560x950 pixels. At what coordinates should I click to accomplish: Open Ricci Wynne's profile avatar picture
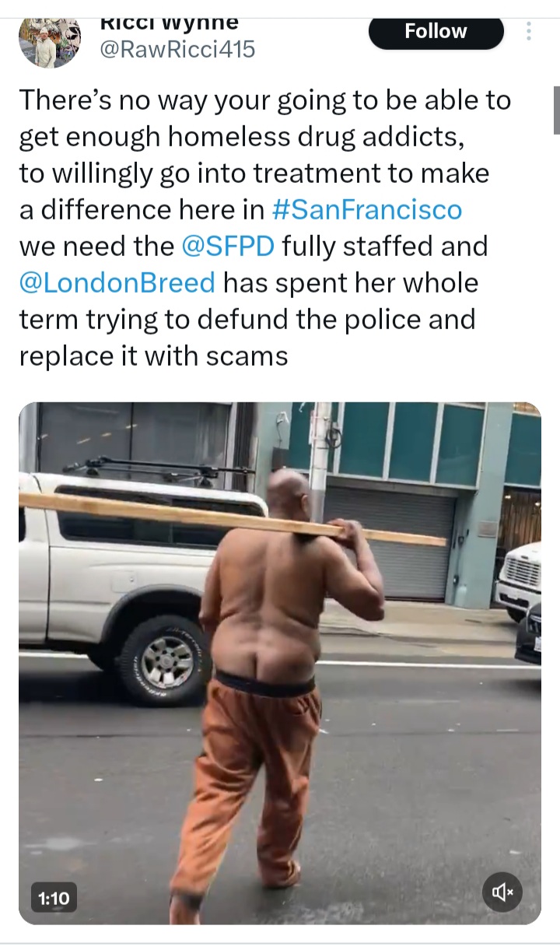pos(49,42)
